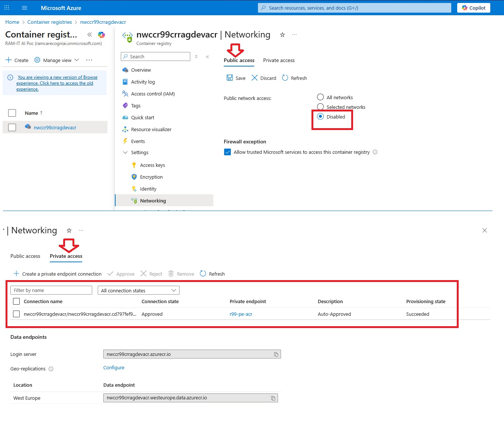Enable Allow trusted Microsoft services access
Viewport: 504px width, 438px height.
pos(227,152)
